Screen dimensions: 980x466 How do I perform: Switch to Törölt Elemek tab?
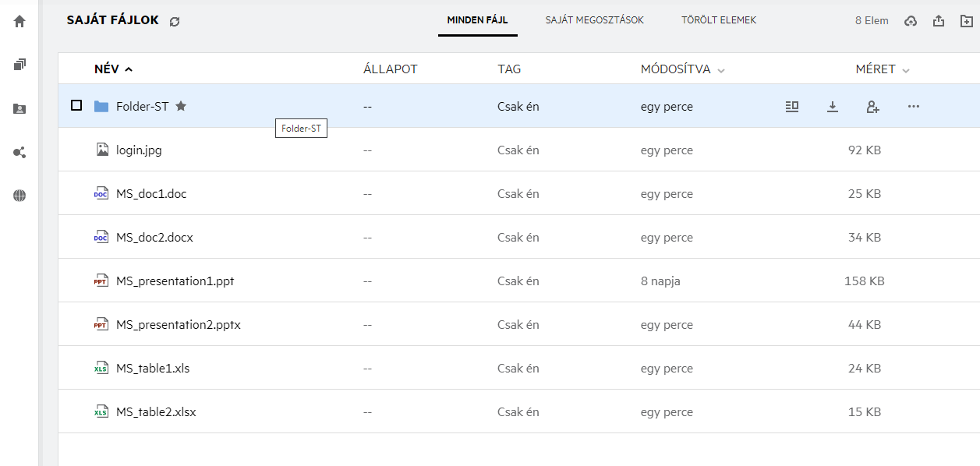coord(718,20)
